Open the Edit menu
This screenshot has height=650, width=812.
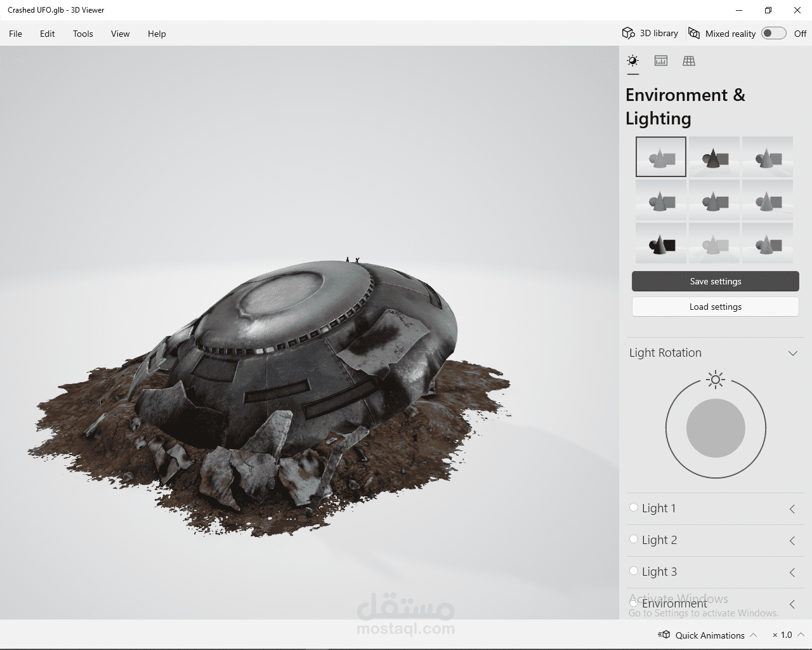[48, 34]
